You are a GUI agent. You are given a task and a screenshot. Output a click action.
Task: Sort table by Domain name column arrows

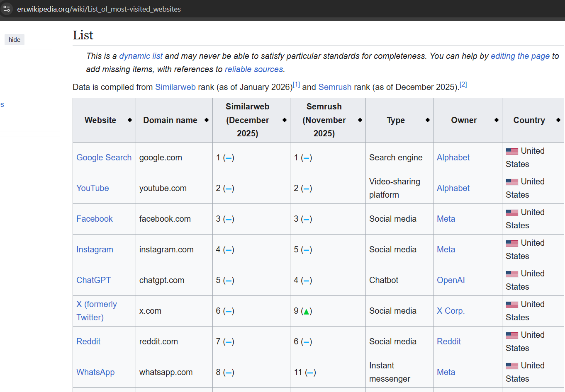[x=207, y=120]
